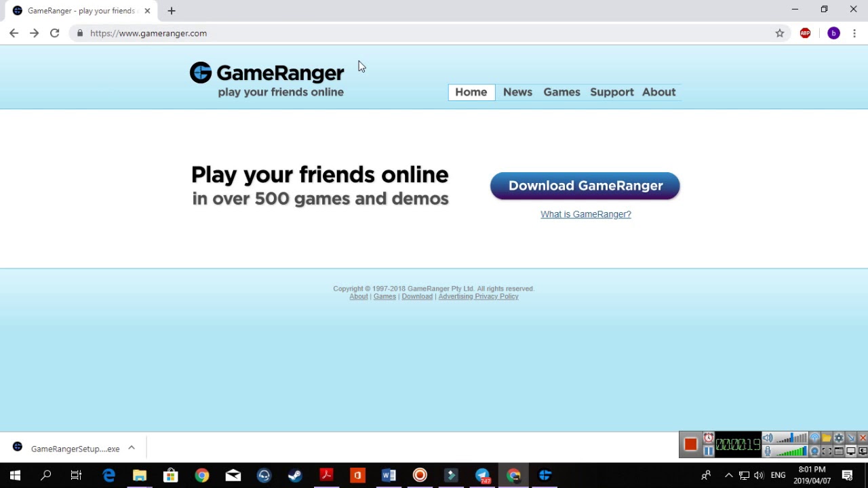This screenshot has width=868, height=488.
Task: Go to the Games page in the navigation
Action: (561, 92)
